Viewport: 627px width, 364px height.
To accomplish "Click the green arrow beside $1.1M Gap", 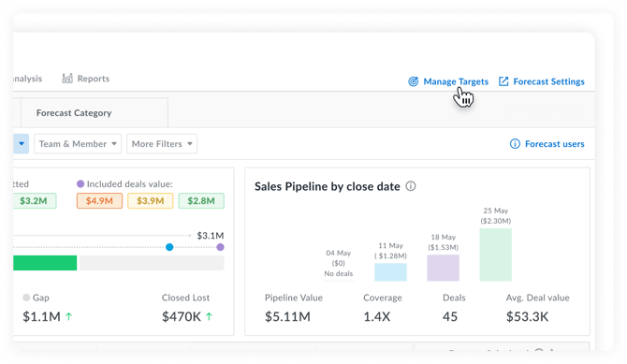I will click(x=68, y=316).
